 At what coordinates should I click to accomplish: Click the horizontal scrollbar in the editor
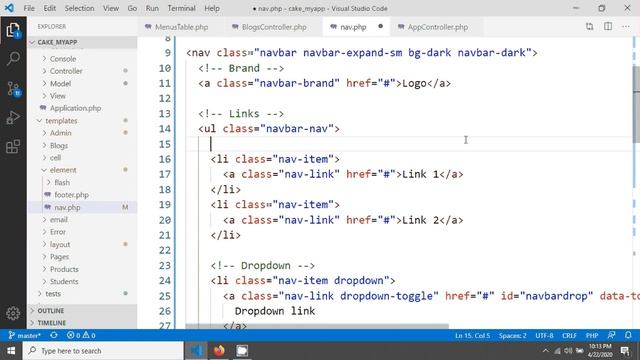click(317, 326)
